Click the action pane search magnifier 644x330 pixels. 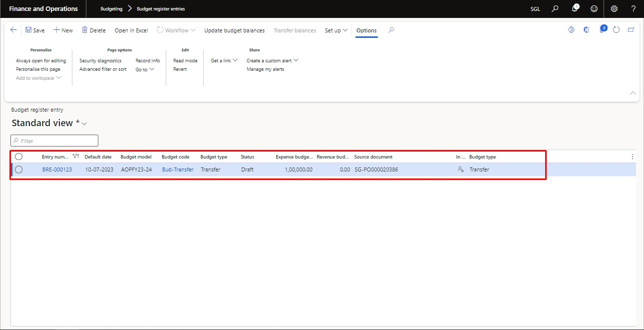pos(391,30)
